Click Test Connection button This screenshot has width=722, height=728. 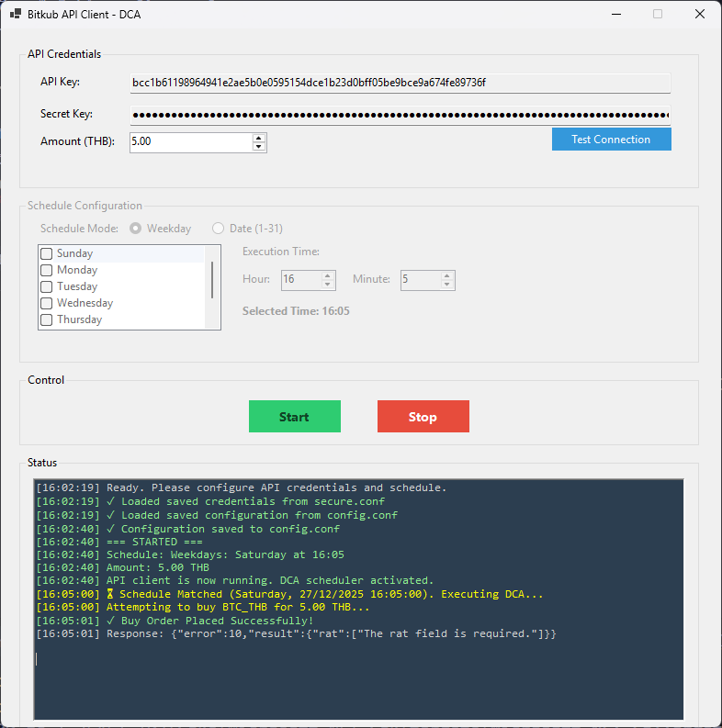point(611,140)
